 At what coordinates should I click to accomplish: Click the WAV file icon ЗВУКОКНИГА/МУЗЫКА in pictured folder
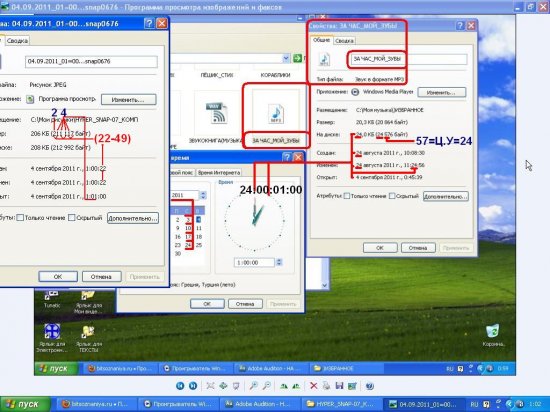(x=216, y=113)
